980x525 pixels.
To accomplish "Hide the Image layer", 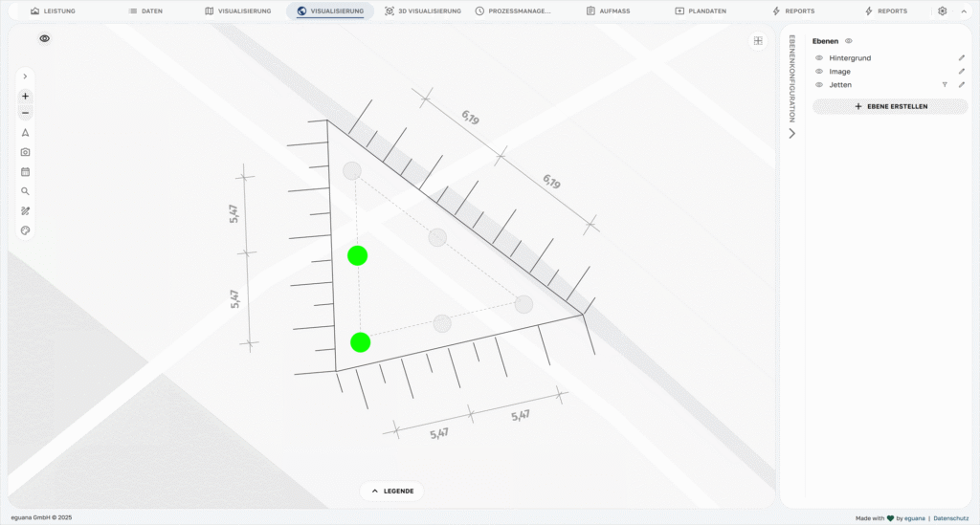I will [x=819, y=72].
